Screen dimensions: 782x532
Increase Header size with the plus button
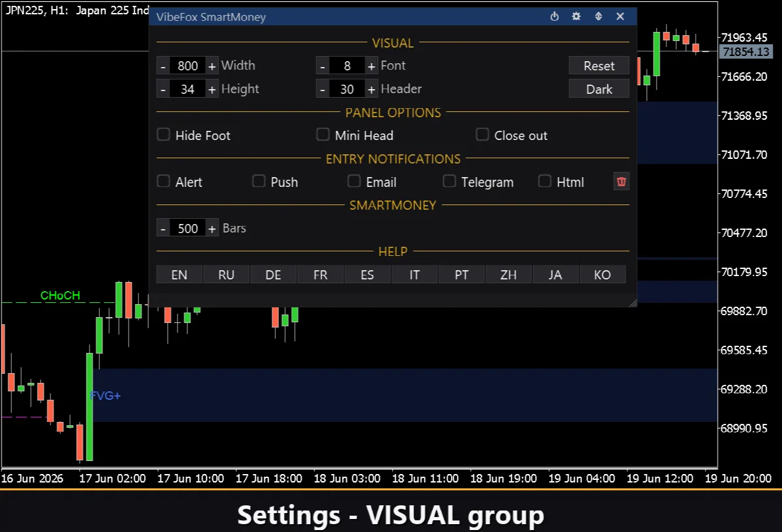coord(371,89)
